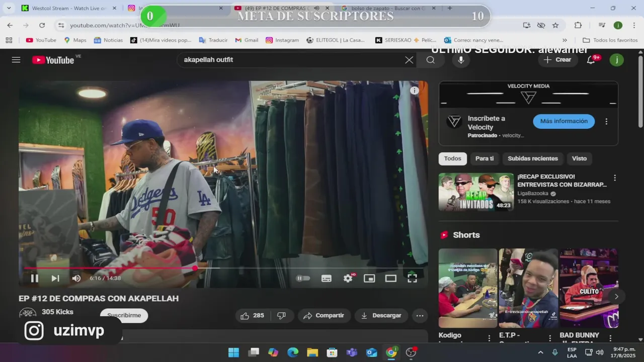Mute the video player volume
The width and height of the screenshot is (644, 362).
[76, 278]
